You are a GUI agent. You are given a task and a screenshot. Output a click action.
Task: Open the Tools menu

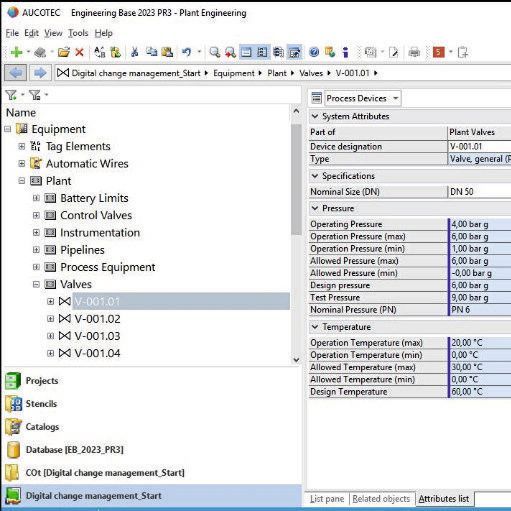pyautogui.click(x=78, y=33)
